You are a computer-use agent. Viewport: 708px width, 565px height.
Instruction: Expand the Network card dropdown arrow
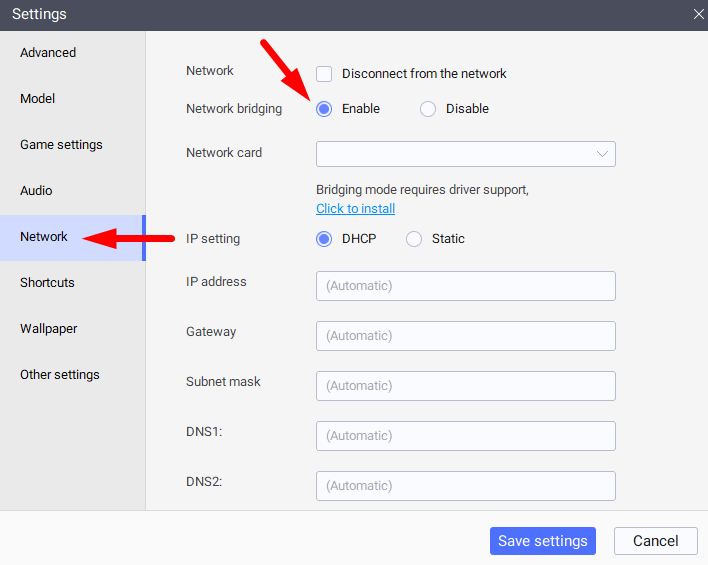point(602,154)
